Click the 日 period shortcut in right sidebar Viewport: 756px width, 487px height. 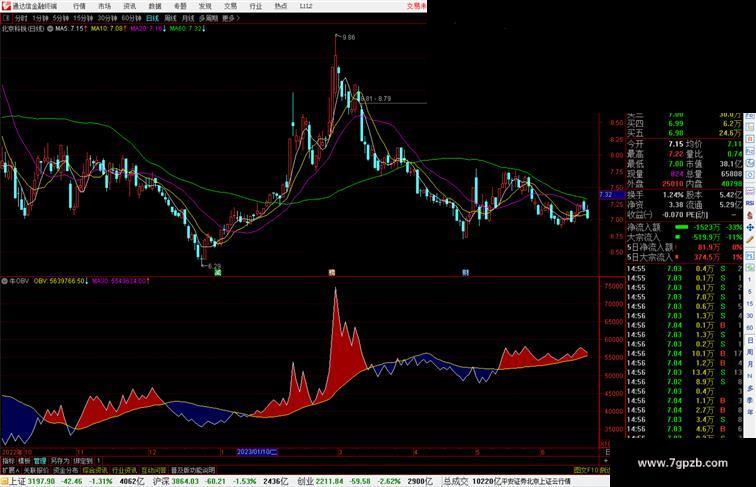[750, 340]
